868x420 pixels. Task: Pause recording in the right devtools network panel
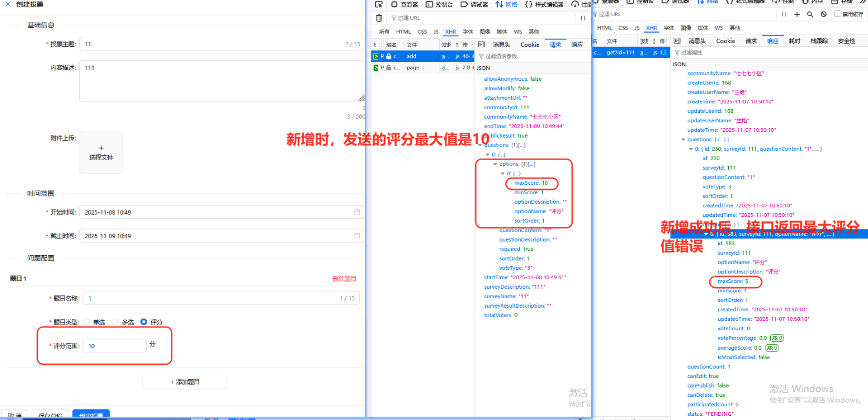click(784, 14)
